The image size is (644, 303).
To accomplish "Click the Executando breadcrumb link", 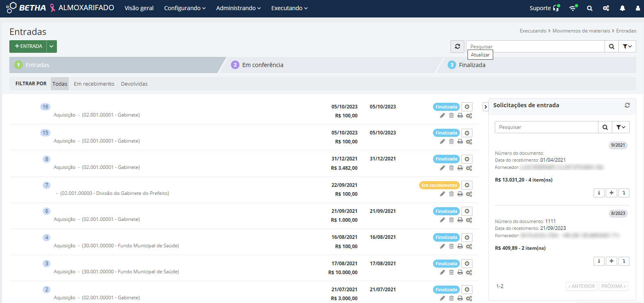I will coord(533,31).
